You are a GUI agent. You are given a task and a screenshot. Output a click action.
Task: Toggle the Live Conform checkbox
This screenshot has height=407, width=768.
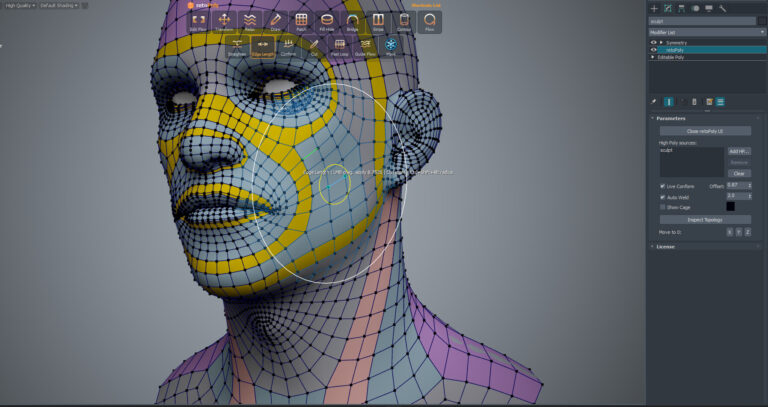(x=663, y=187)
